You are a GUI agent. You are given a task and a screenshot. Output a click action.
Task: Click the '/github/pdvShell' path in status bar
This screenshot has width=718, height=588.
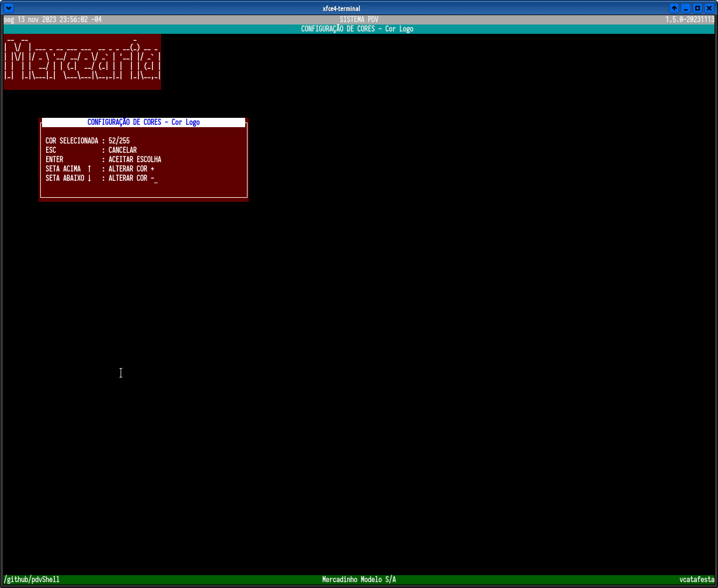tap(32, 579)
